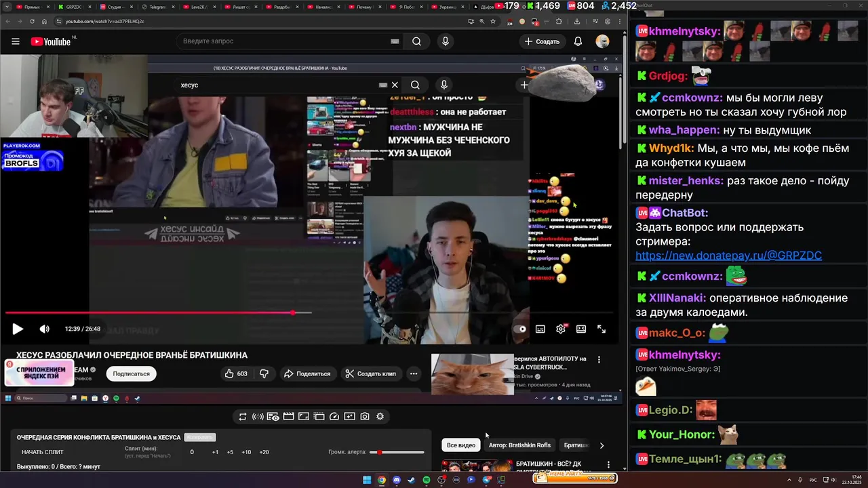Click the Копировать button beside the title
The height and width of the screenshot is (488, 868).
(200, 437)
